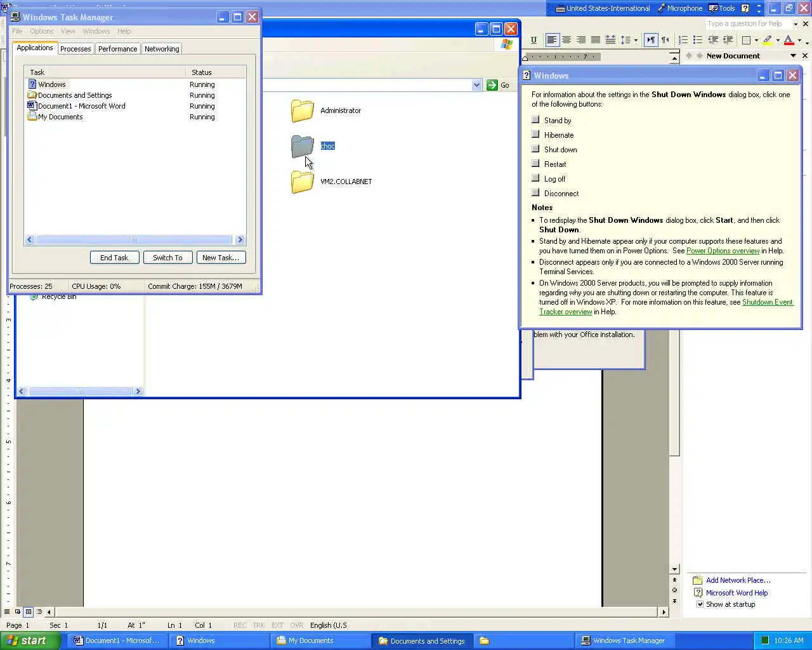Click the Underline formatting icon in Word
The width and height of the screenshot is (812, 650).
pyautogui.click(x=534, y=40)
